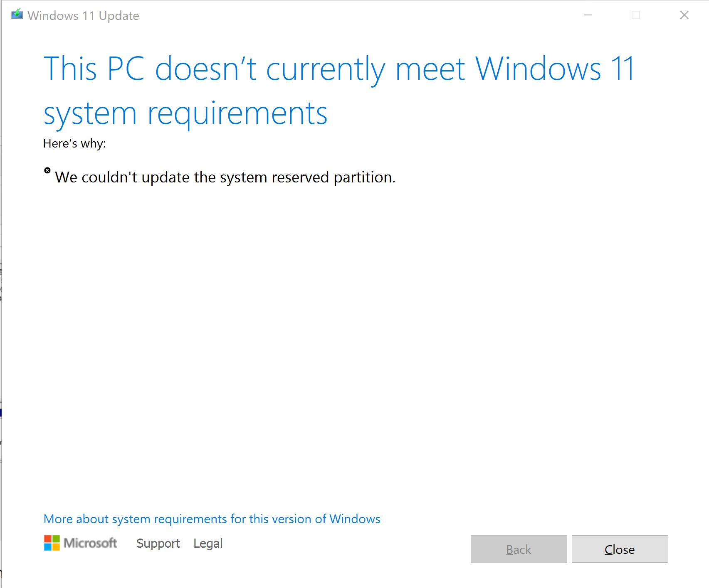Click the Windows 11 Update app icon
709x588 pixels.
tap(17, 14)
